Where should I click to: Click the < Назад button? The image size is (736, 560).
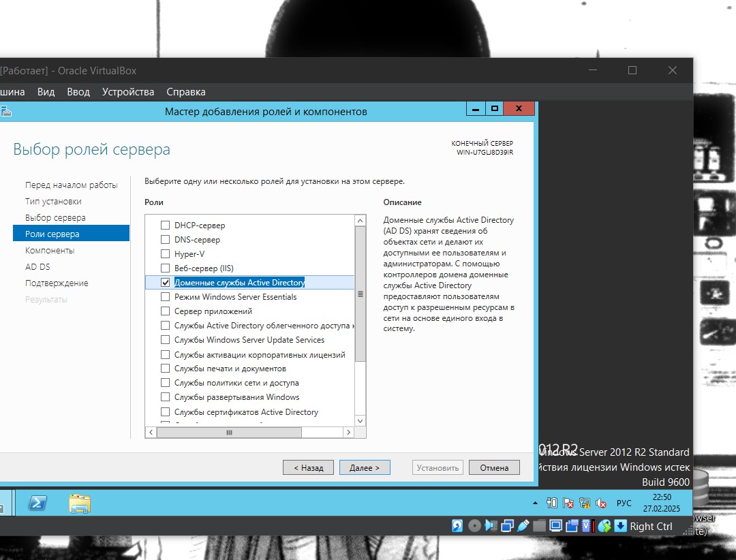[309, 467]
